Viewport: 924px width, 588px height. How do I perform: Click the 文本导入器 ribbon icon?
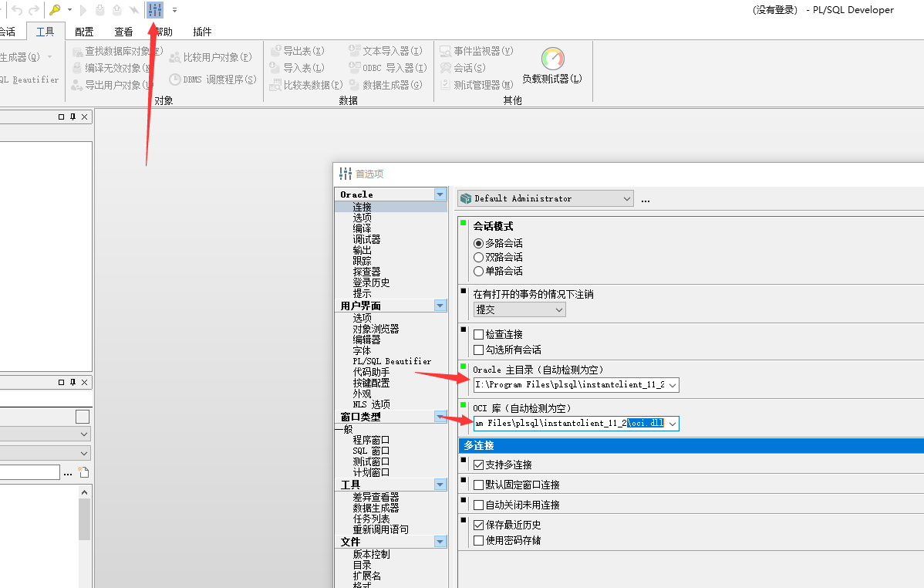click(x=354, y=51)
